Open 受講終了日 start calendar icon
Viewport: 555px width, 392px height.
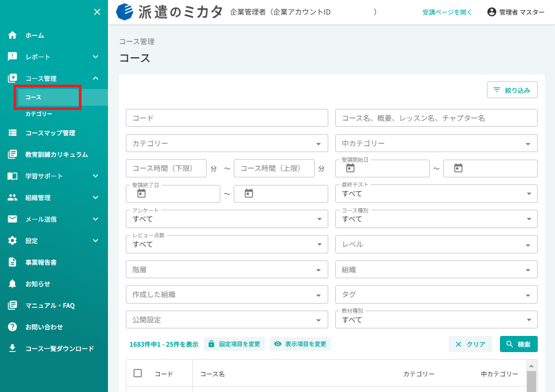tap(141, 194)
